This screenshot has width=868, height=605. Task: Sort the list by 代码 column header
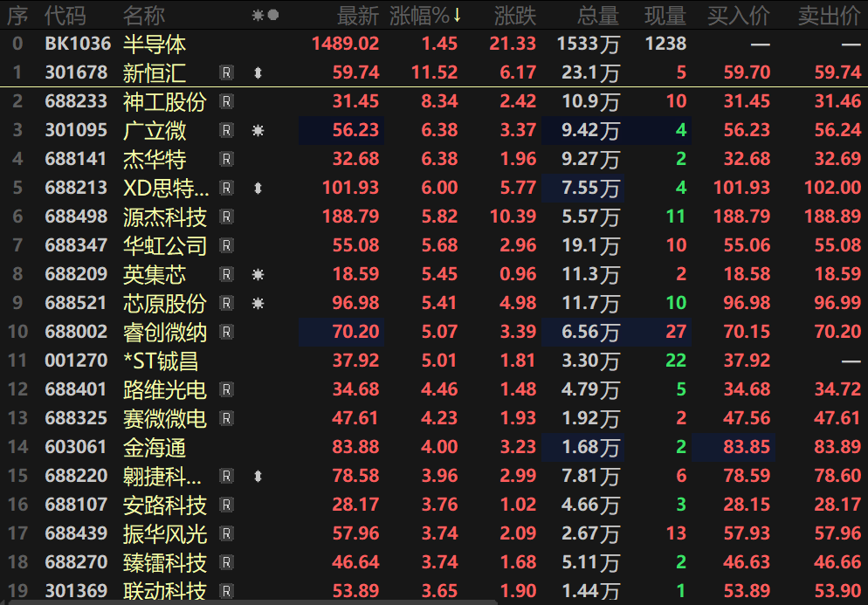tap(65, 16)
